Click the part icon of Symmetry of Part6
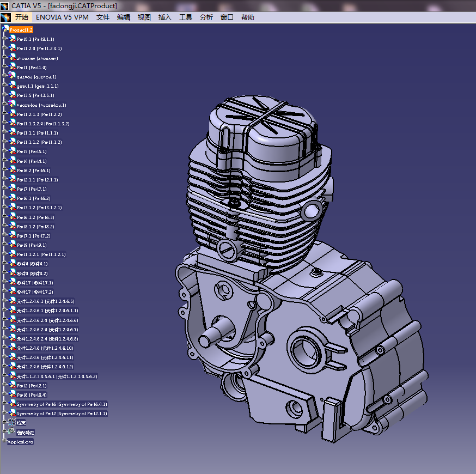This screenshot has height=474, width=476. click(12, 404)
